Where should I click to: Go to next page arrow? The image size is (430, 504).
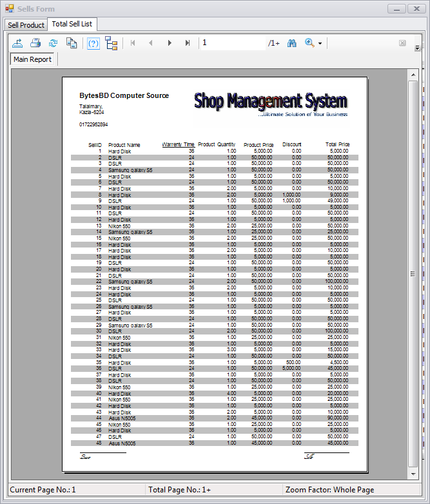[170, 43]
